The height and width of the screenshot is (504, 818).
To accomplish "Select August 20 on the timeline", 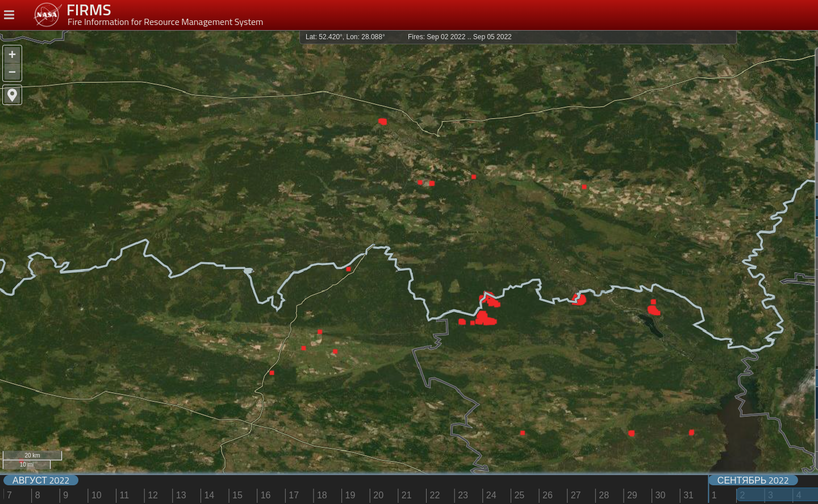I will click(x=378, y=495).
